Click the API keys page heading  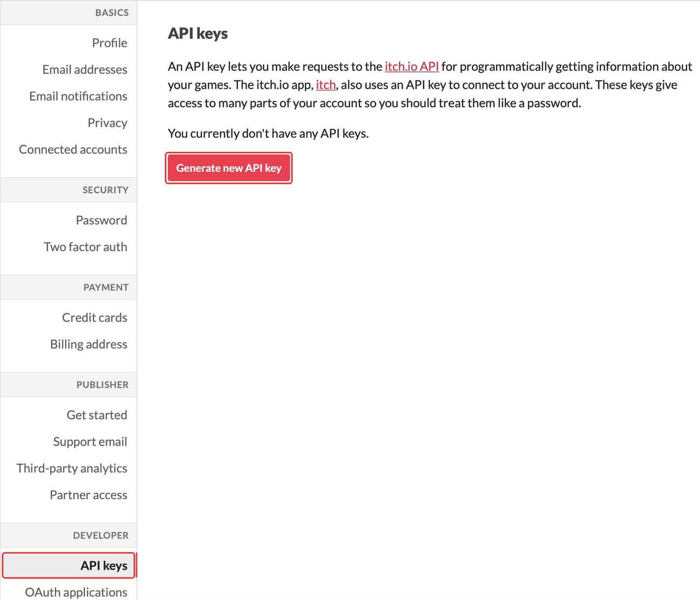tap(198, 33)
